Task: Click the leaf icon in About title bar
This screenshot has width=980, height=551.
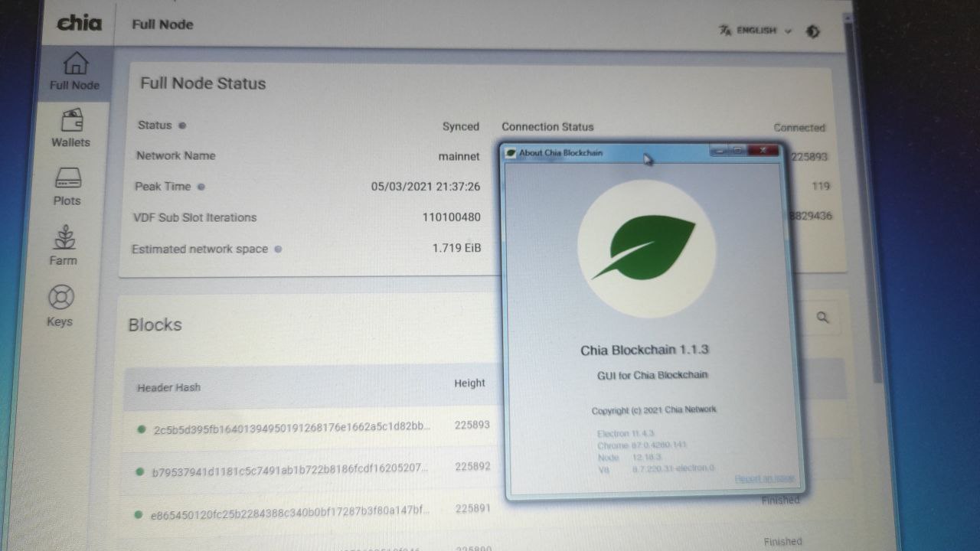Action: point(511,152)
